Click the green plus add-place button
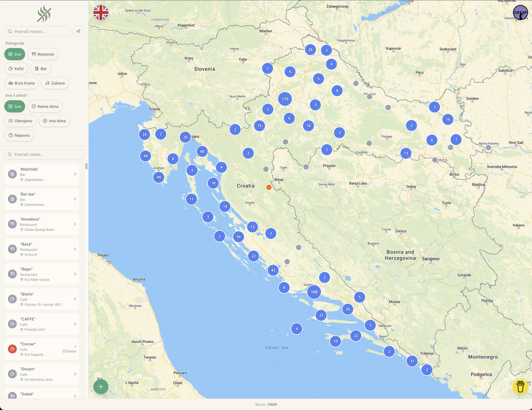532x410 pixels. click(x=101, y=386)
